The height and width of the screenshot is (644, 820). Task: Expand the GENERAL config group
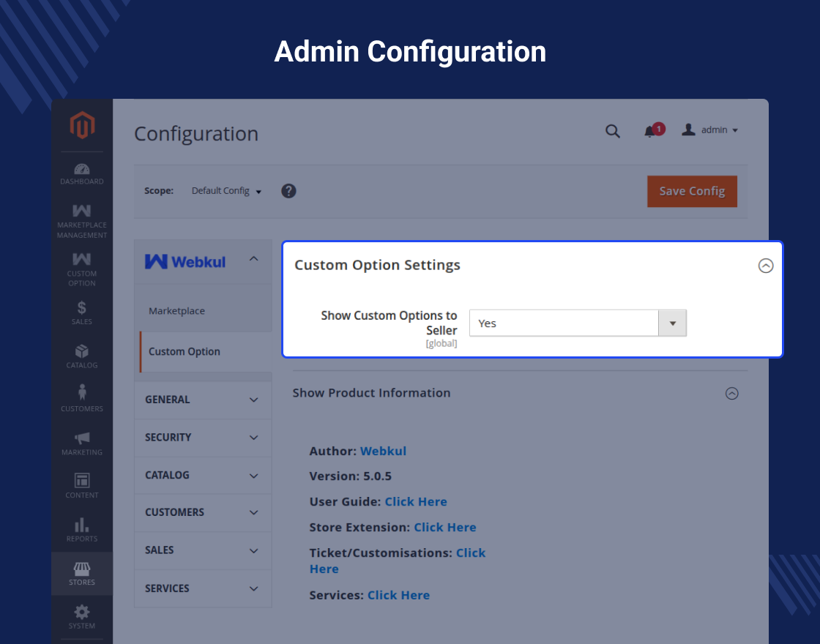tap(203, 400)
